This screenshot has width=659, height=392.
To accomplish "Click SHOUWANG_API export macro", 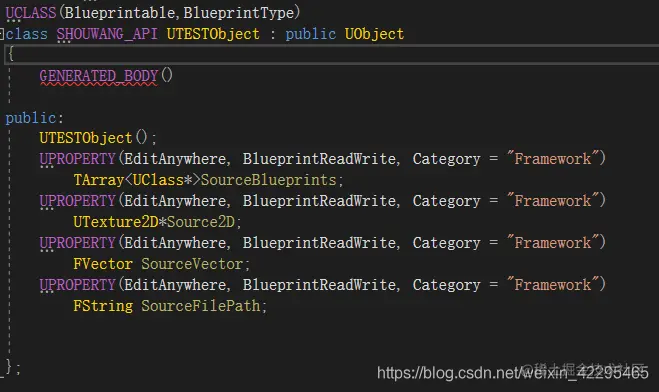I will click(107, 34).
